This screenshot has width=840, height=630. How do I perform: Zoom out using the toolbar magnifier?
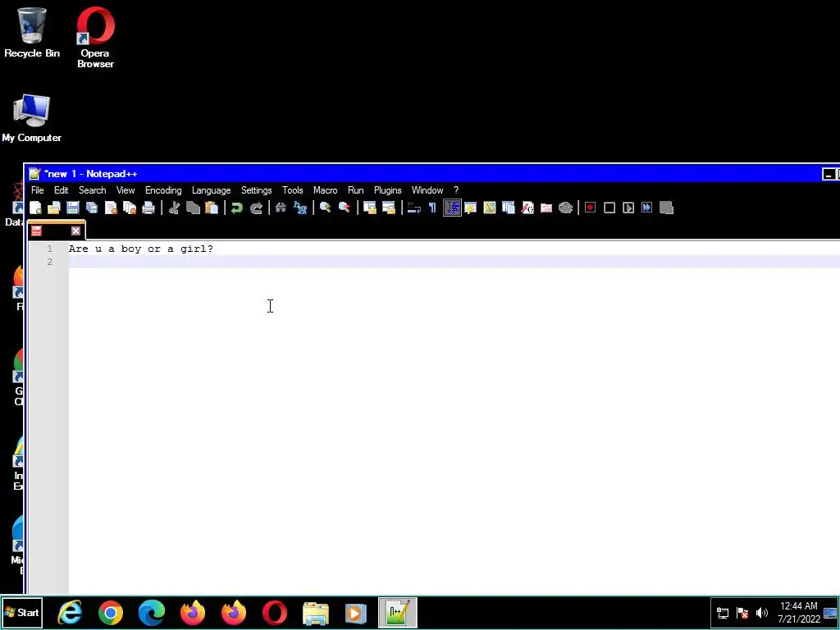point(344,208)
